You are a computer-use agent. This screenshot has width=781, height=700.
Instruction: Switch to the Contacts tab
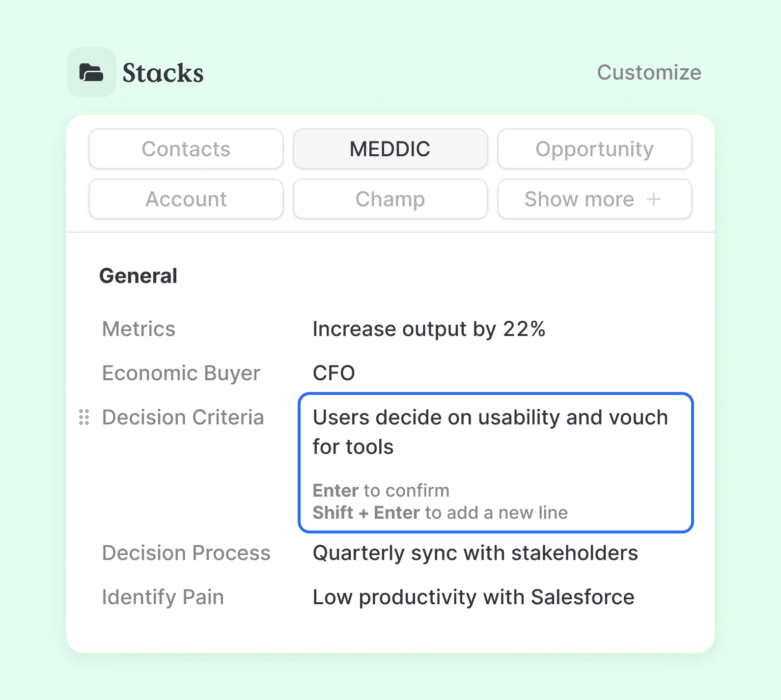tap(186, 149)
